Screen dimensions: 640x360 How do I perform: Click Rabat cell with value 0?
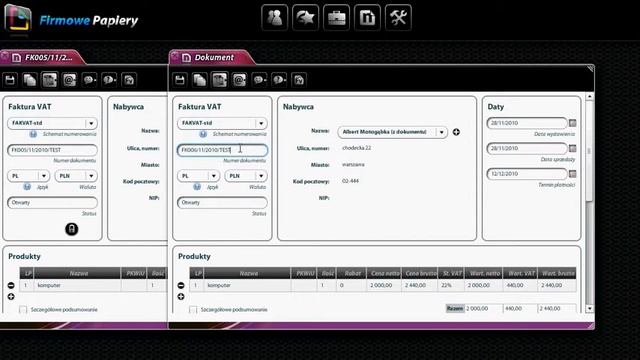tap(351, 285)
